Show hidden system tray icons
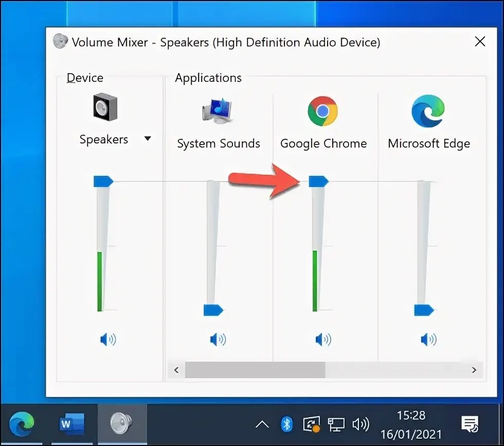This screenshot has width=504, height=446. coord(262,424)
